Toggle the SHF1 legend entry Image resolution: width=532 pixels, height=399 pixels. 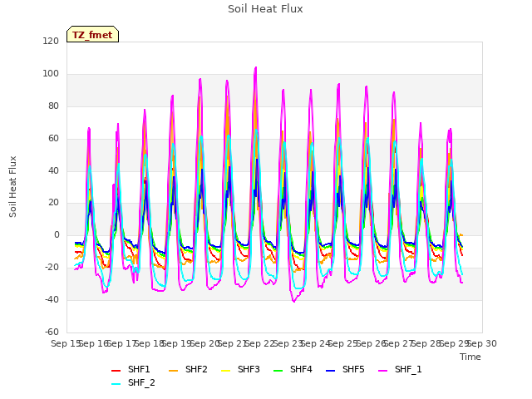point(131,369)
